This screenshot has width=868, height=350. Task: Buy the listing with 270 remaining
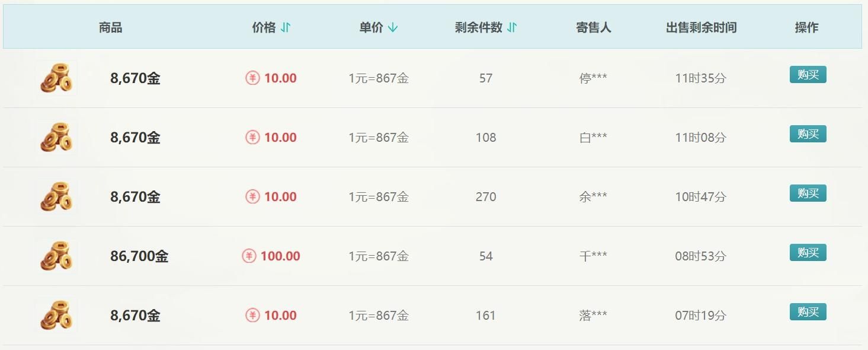[x=808, y=193]
